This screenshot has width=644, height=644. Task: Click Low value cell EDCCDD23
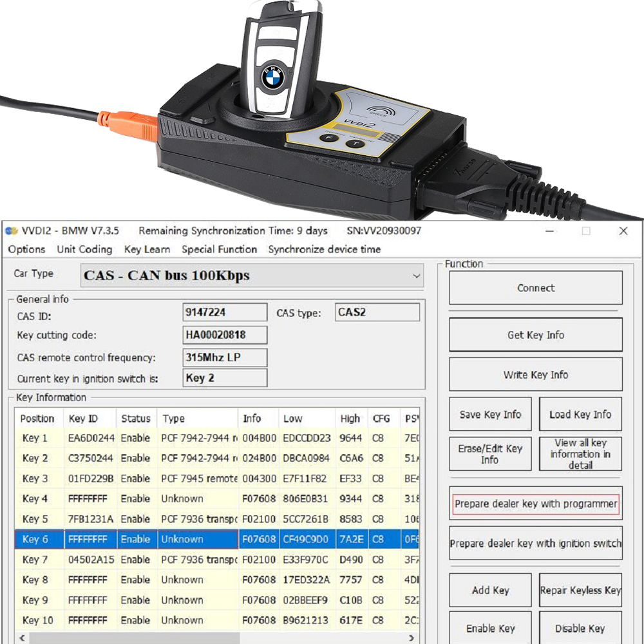pyautogui.click(x=307, y=438)
